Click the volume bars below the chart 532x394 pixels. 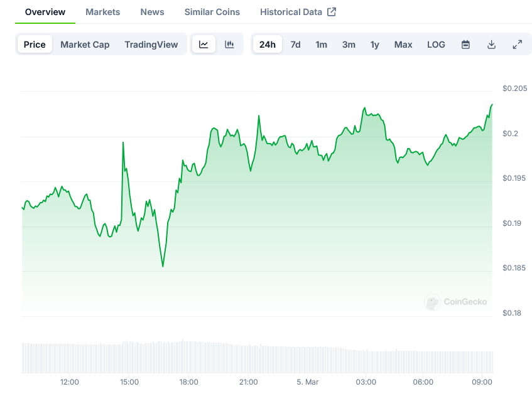click(x=251, y=357)
